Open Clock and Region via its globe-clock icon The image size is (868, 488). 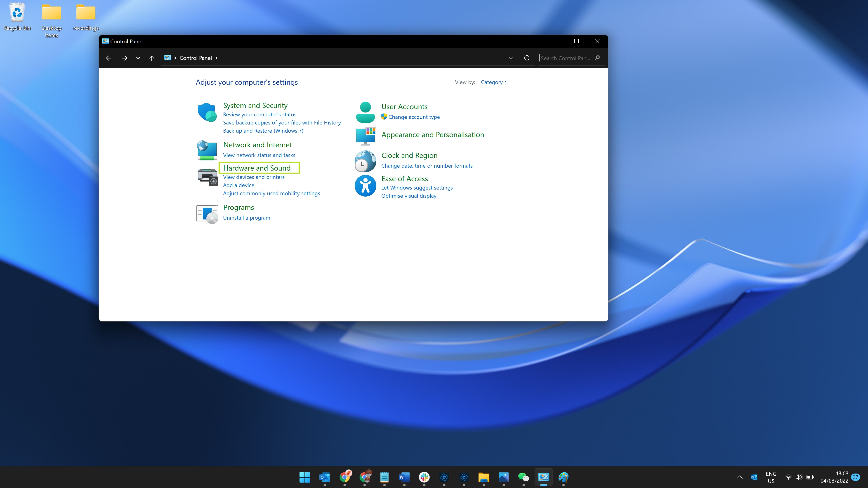(x=365, y=161)
